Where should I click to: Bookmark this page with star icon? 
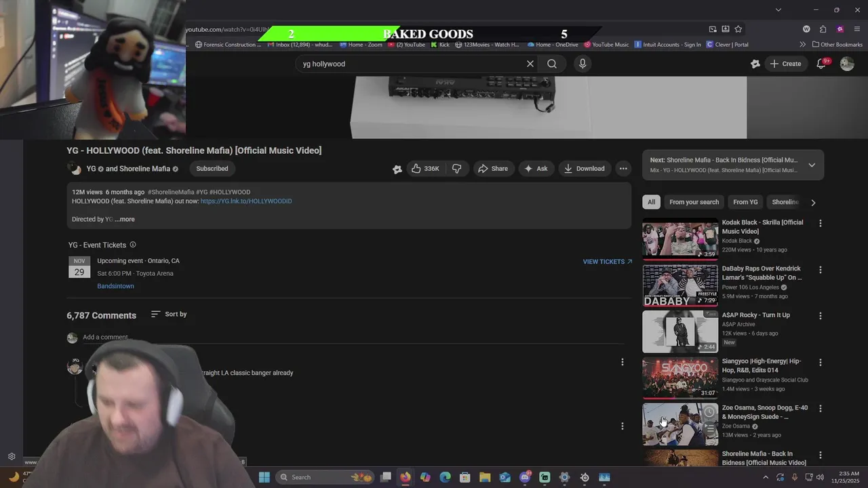click(738, 29)
